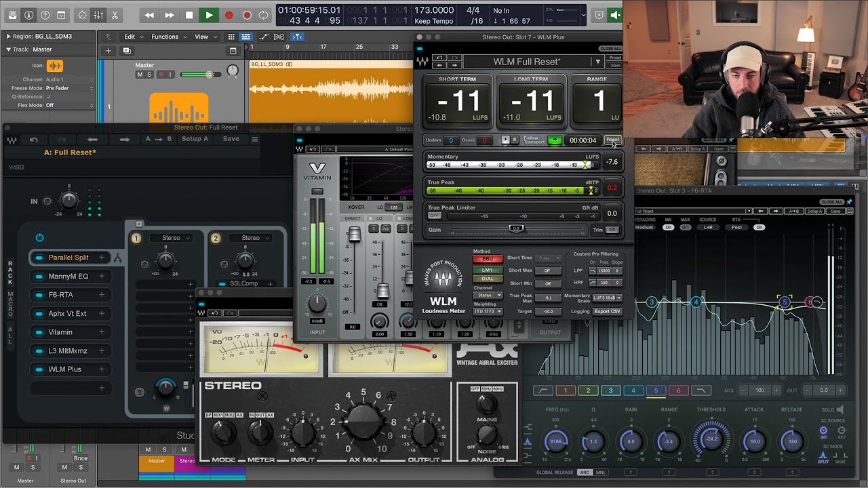868x488 pixels.
Task: Select EBU method in WLM
Action: 488,259
